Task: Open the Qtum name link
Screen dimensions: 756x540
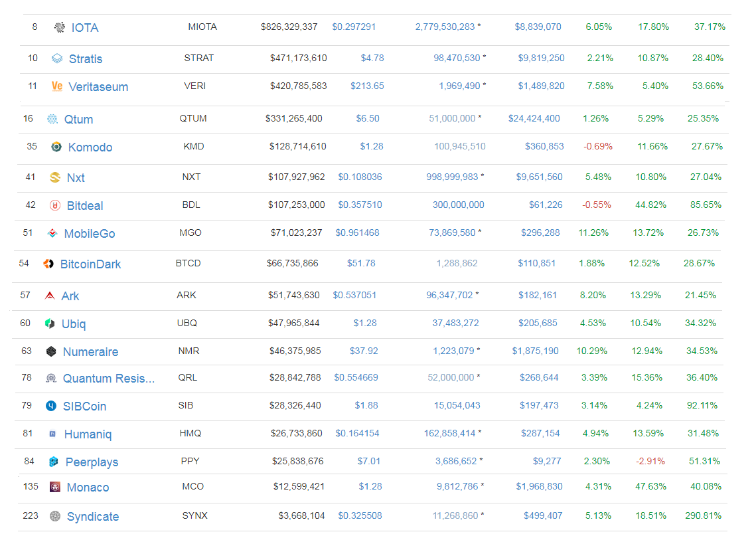Action: tap(78, 120)
